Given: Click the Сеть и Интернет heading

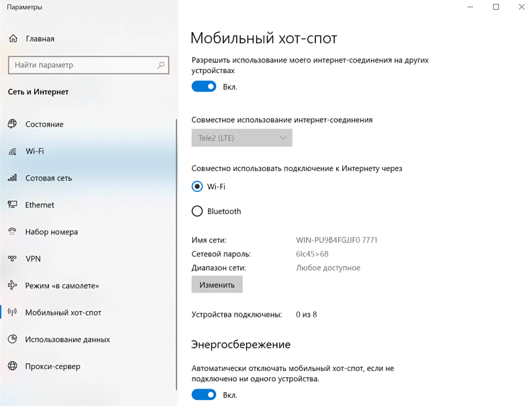Looking at the screenshot, I should pyautogui.click(x=38, y=92).
